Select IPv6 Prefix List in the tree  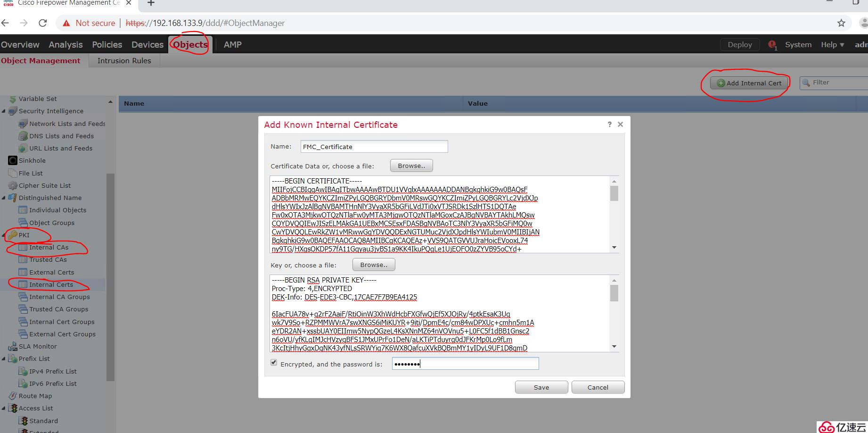(53, 383)
